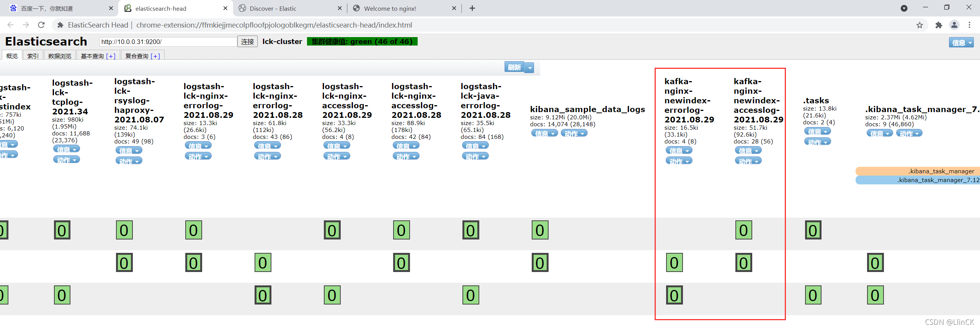
Task: Open 动作 dropdown for logstash-lck-tcplog-2021.34
Action: (67, 159)
